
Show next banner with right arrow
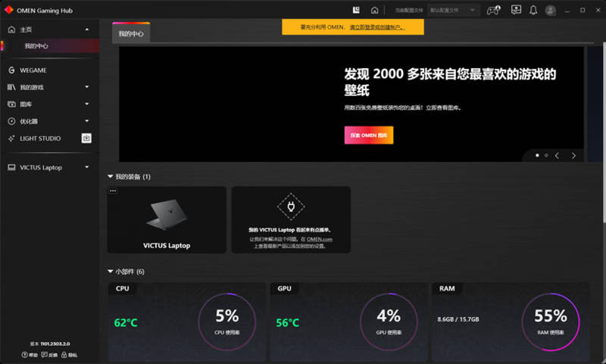[x=573, y=156]
